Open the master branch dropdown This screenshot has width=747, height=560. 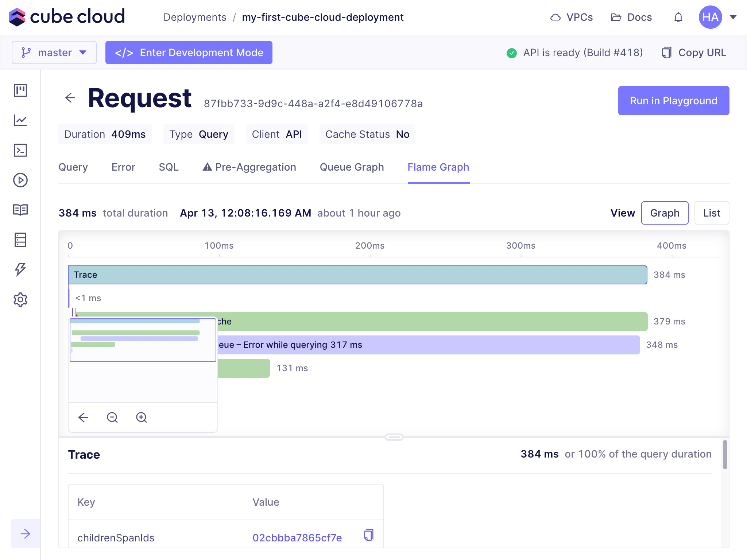tap(54, 52)
